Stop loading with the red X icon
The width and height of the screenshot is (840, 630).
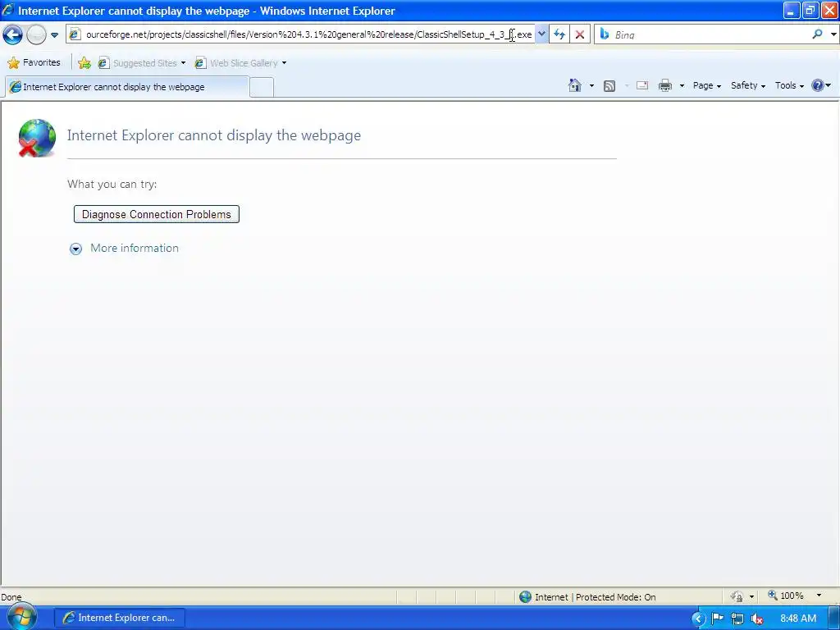coord(580,34)
